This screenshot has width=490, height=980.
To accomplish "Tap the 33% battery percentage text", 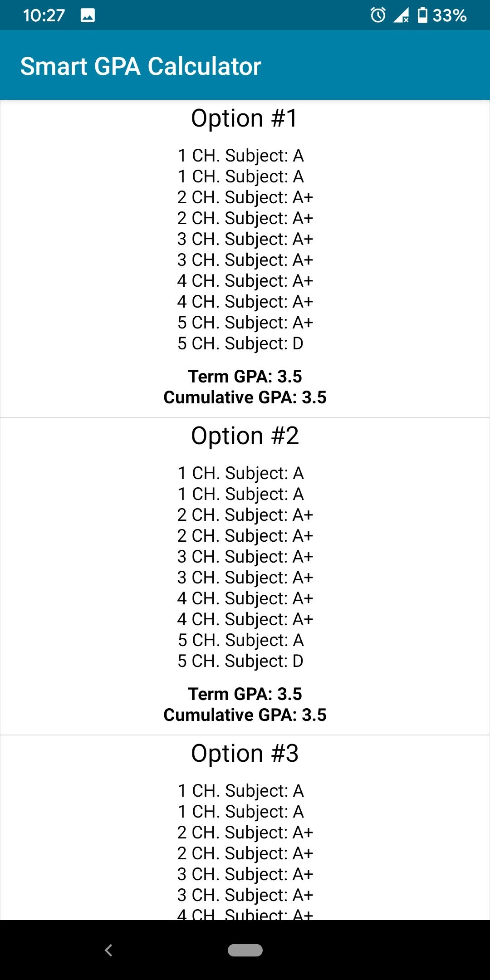I will point(449,15).
